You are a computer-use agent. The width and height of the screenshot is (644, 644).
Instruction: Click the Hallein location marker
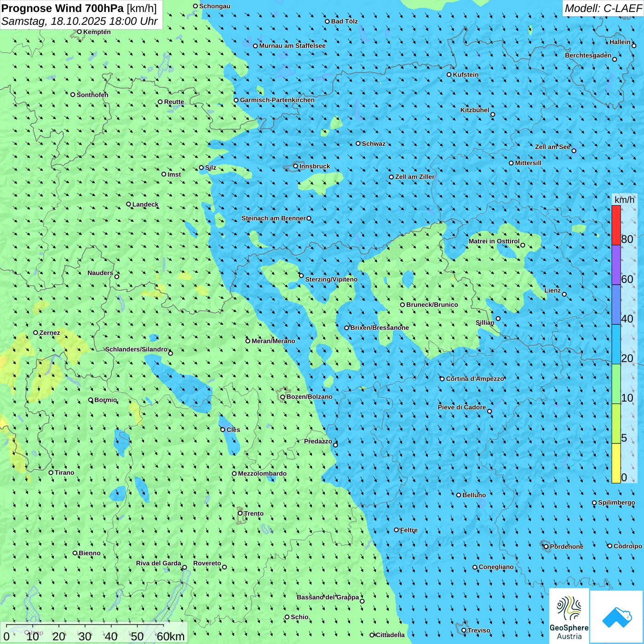633,46
